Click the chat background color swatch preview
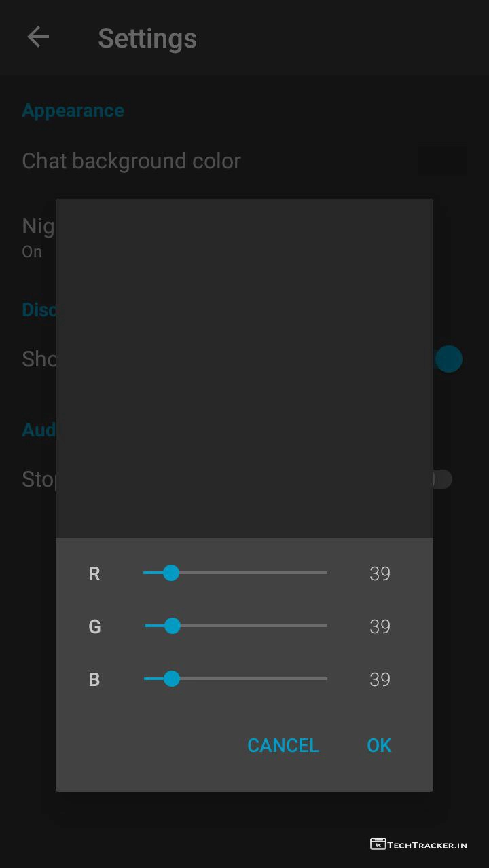This screenshot has width=489, height=868. (x=442, y=161)
